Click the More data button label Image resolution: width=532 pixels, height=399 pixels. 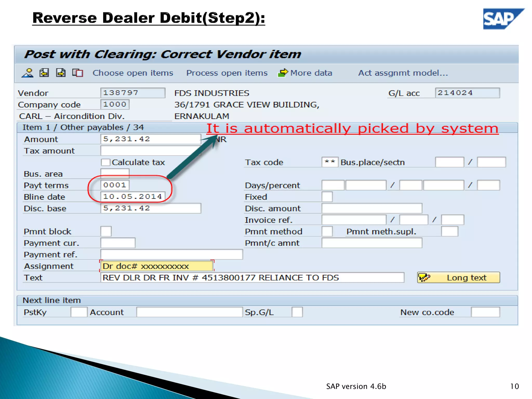click(311, 73)
